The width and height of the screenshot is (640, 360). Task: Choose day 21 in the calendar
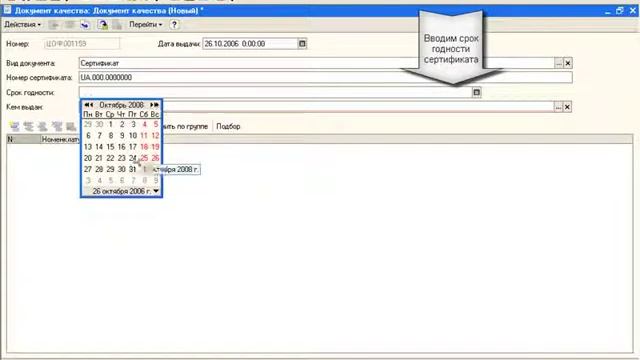[x=99, y=158]
